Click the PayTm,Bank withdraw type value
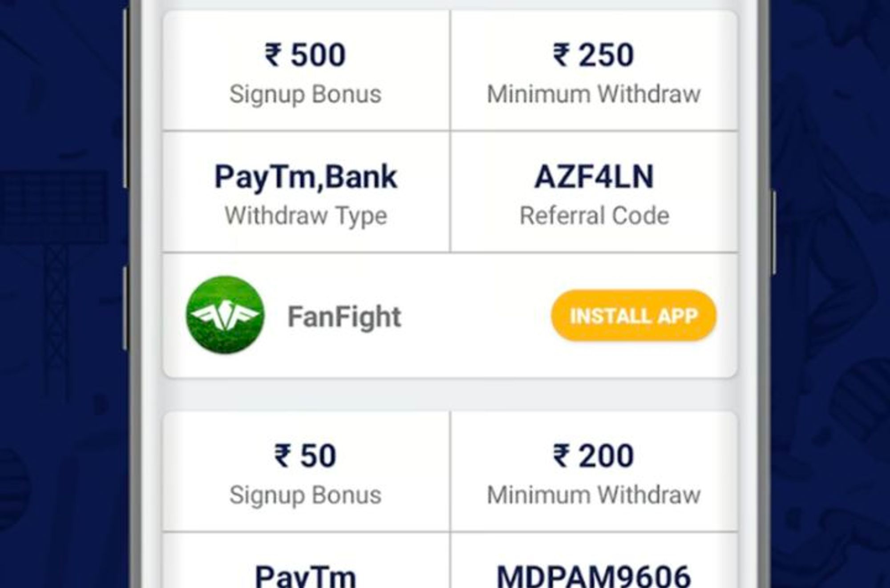The width and height of the screenshot is (890, 588). pos(306,177)
